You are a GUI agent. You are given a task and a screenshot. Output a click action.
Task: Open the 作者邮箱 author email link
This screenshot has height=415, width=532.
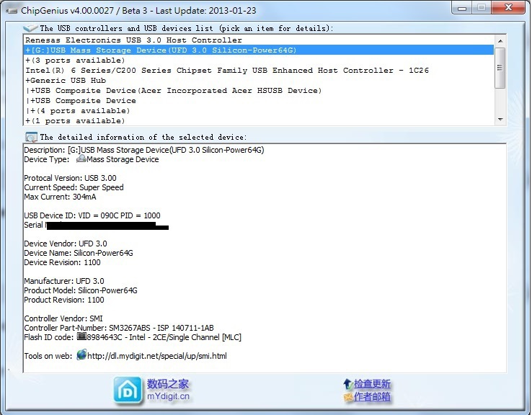[x=372, y=397]
